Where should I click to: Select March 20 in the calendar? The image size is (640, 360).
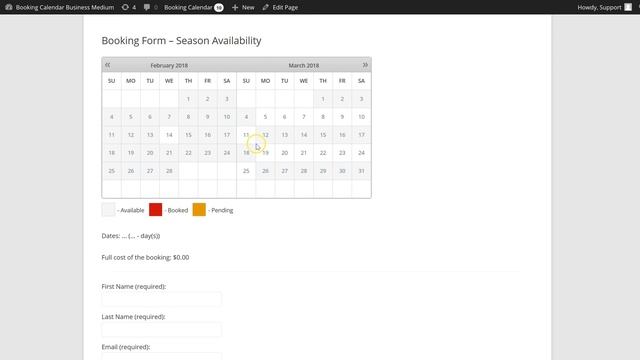pyautogui.click(x=284, y=153)
